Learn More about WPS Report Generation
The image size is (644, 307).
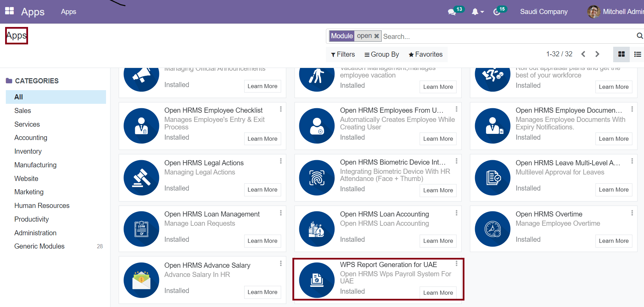coord(438,293)
